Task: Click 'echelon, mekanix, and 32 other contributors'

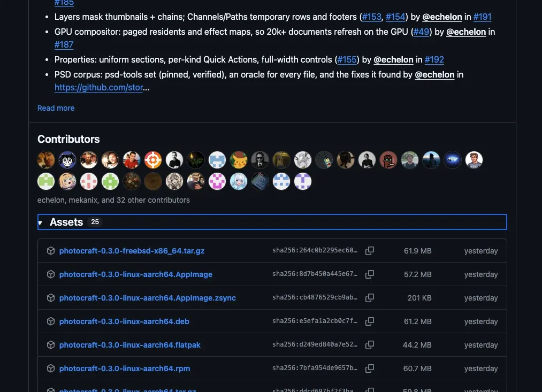Action: 113,200
